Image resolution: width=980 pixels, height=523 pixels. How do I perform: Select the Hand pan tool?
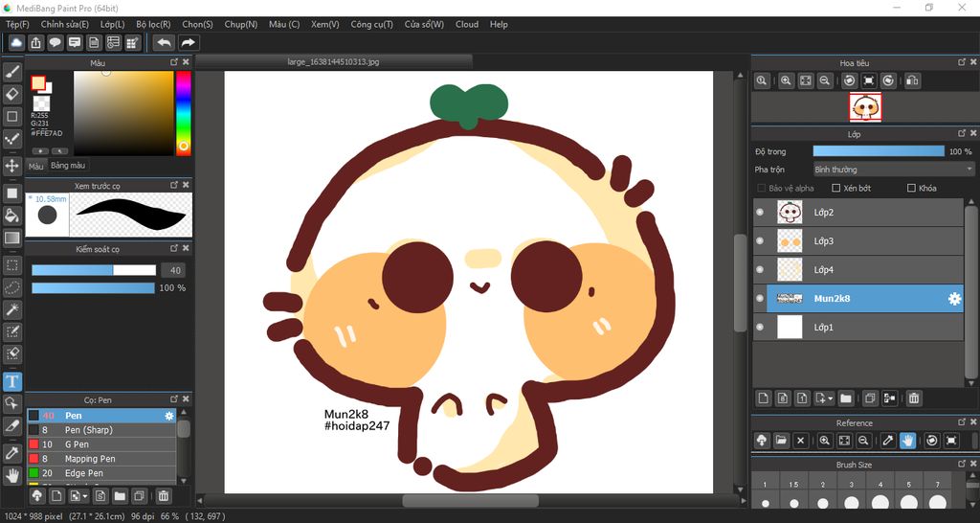(11, 475)
